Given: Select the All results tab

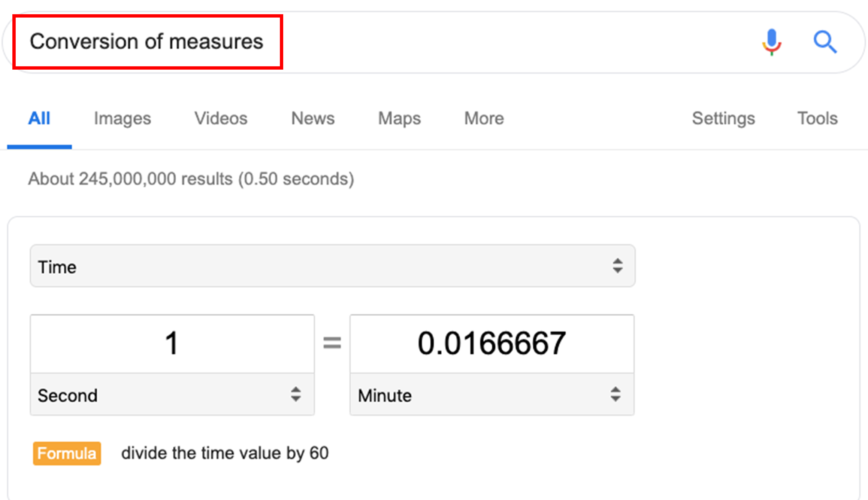Looking at the screenshot, I should tap(39, 119).
